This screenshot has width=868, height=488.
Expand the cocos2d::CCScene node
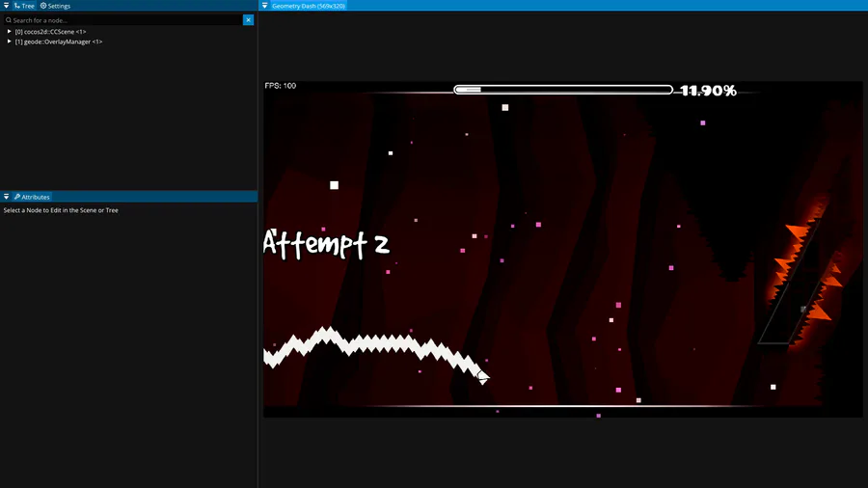point(9,32)
